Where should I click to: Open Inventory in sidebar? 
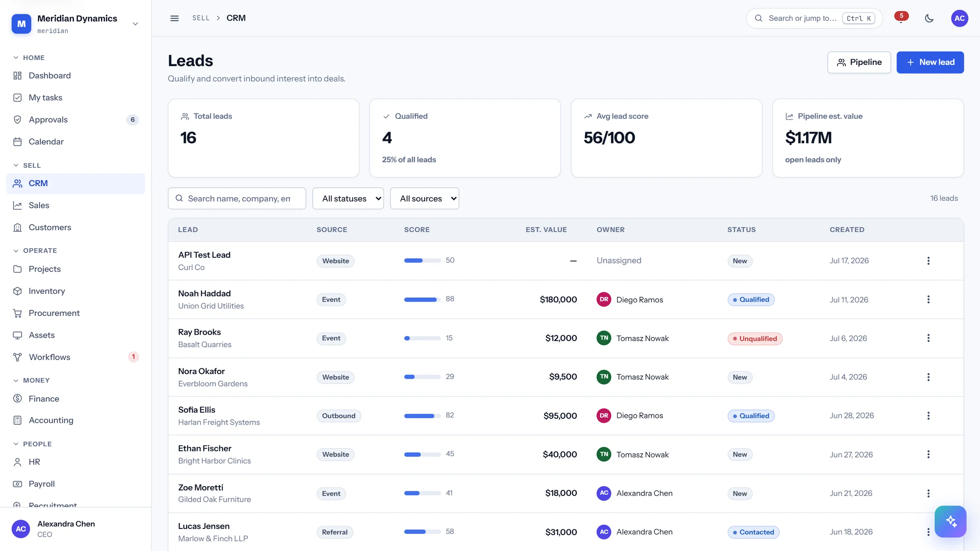point(76,291)
